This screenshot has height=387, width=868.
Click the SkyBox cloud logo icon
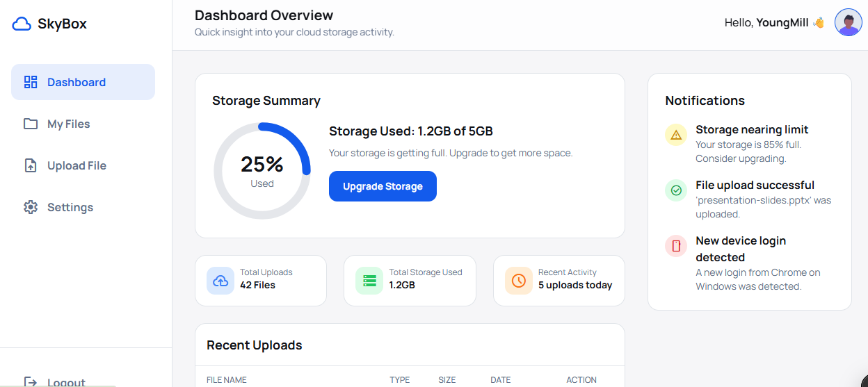click(22, 24)
